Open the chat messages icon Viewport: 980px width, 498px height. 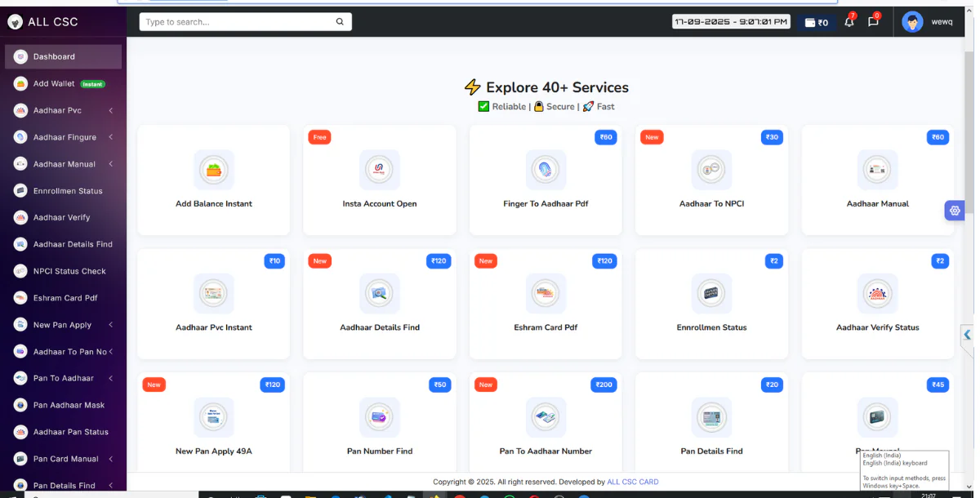pos(872,22)
